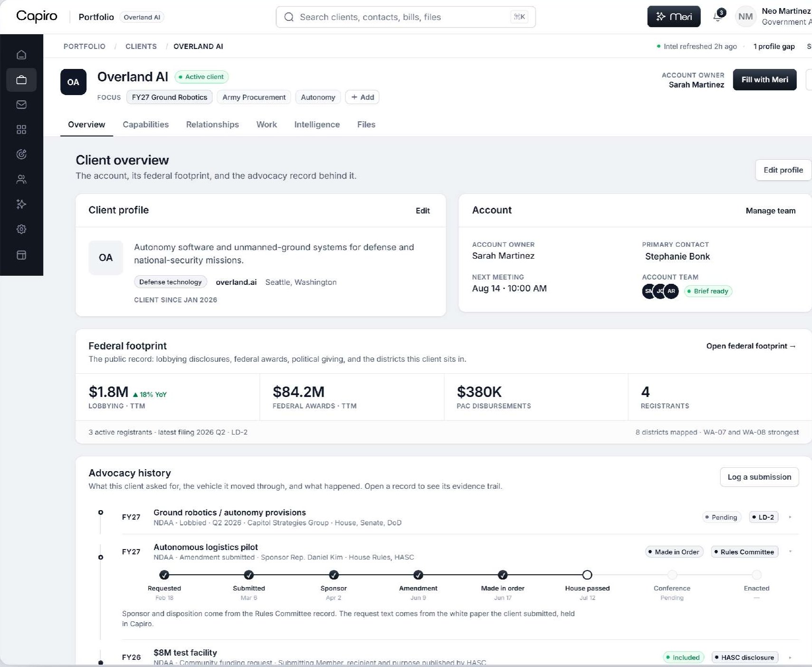This screenshot has width=812, height=667.
Task: Click the sparkles AI sidebar icon
Action: point(21,204)
